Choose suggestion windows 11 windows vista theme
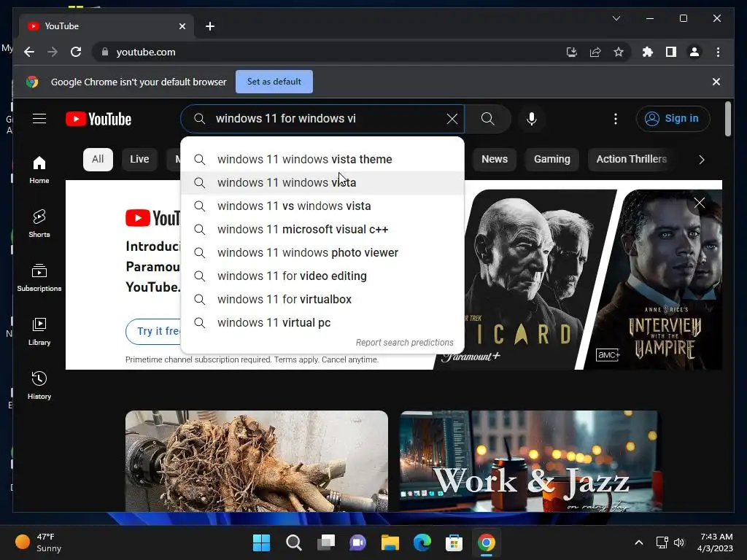The height and width of the screenshot is (560, 747). click(x=322, y=159)
